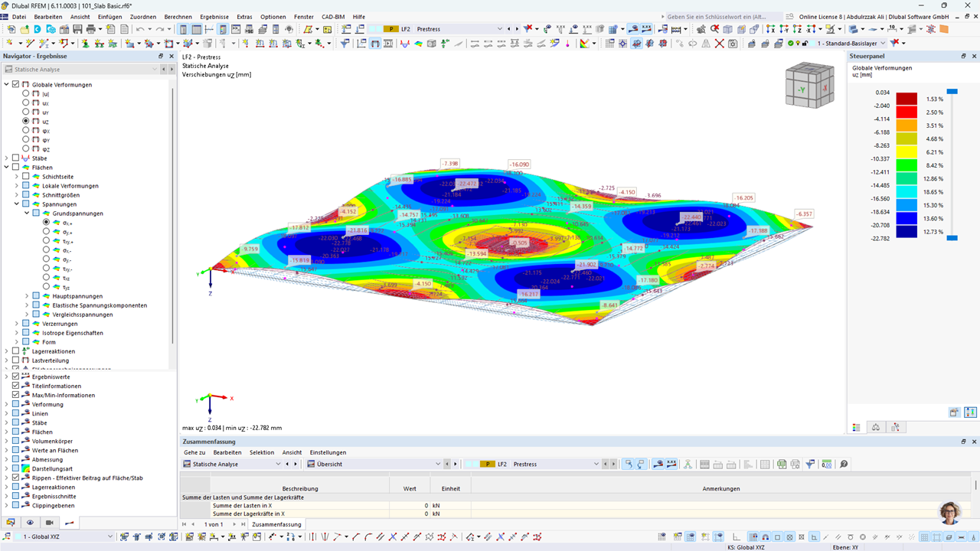
Task: Click the red X delete icon in second toolbar
Action: tap(720, 44)
